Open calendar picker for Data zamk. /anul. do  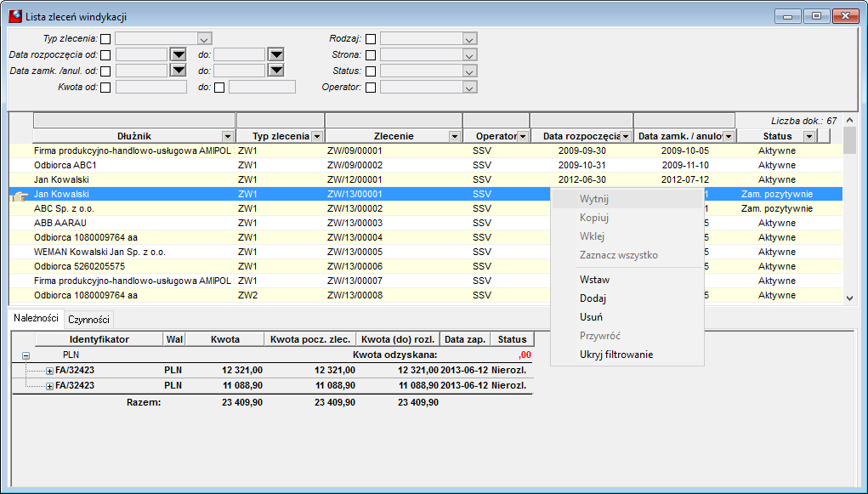(x=276, y=71)
